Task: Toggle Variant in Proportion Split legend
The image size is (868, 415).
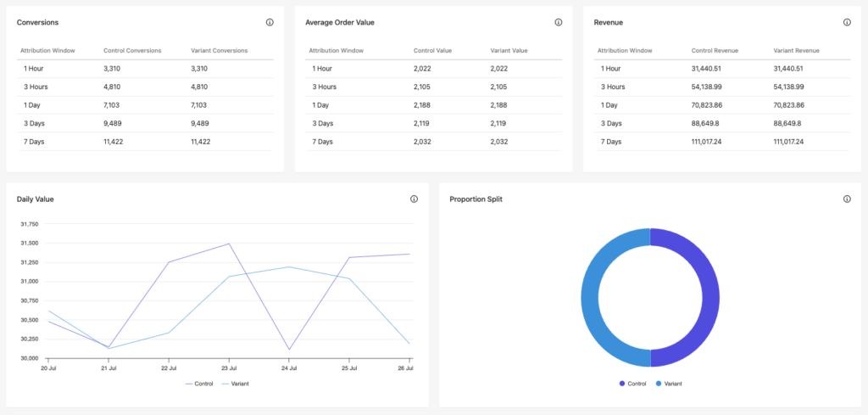Action: [668, 384]
